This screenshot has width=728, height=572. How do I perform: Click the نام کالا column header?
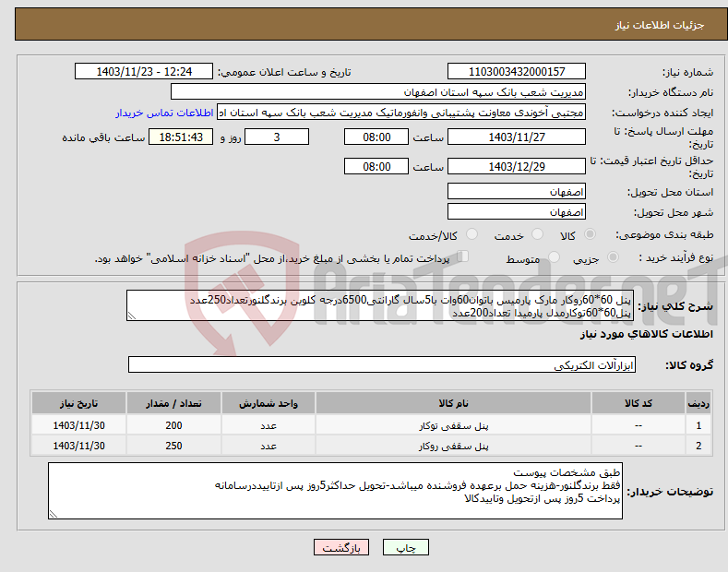pos(453,403)
